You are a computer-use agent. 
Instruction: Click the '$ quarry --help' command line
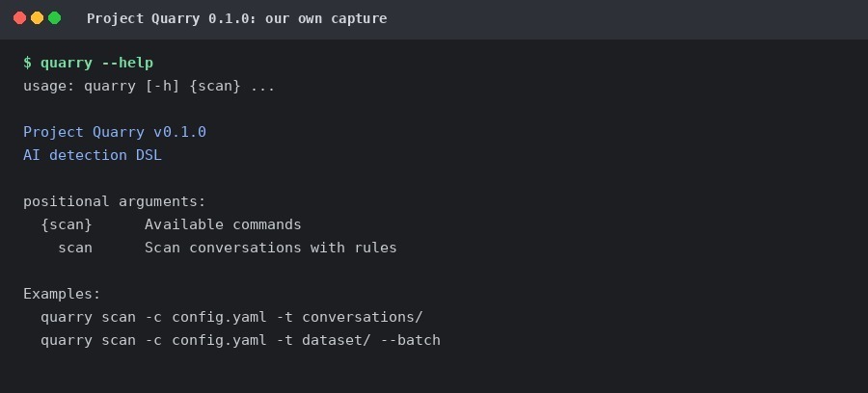point(88,63)
